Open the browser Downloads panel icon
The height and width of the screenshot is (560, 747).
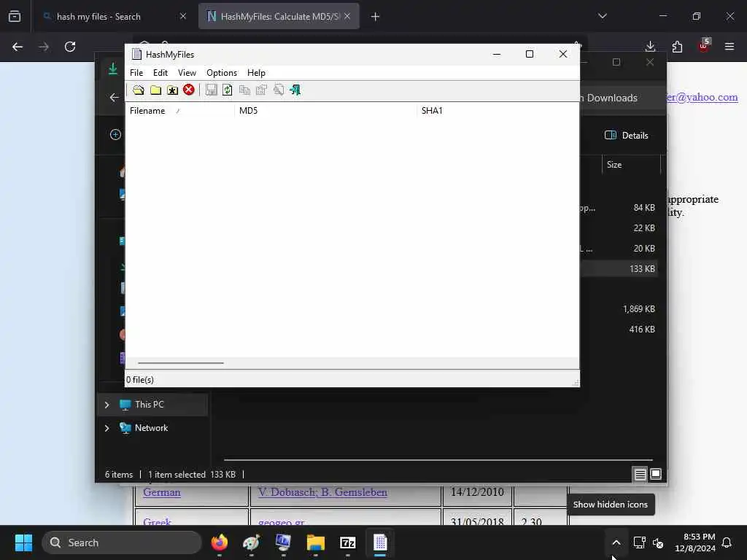pyautogui.click(x=650, y=47)
